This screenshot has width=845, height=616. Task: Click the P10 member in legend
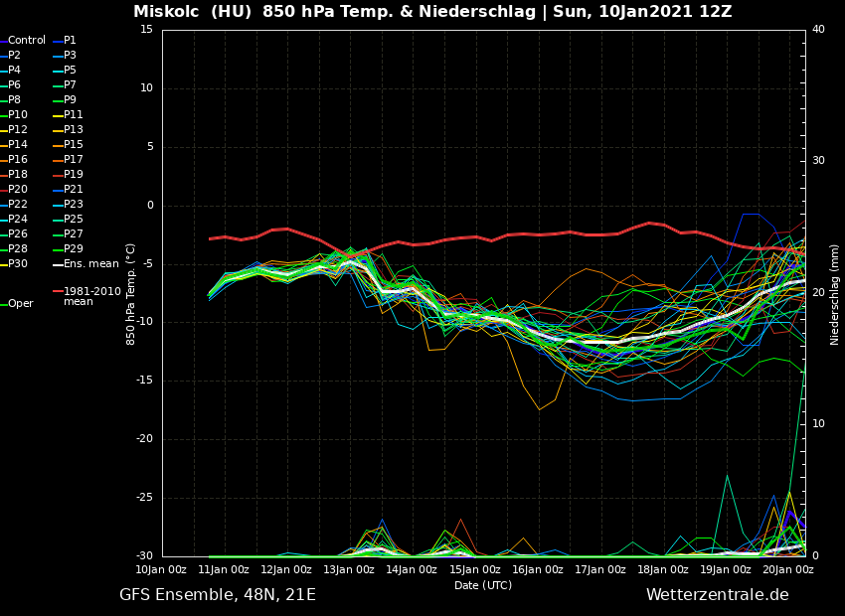[18, 115]
